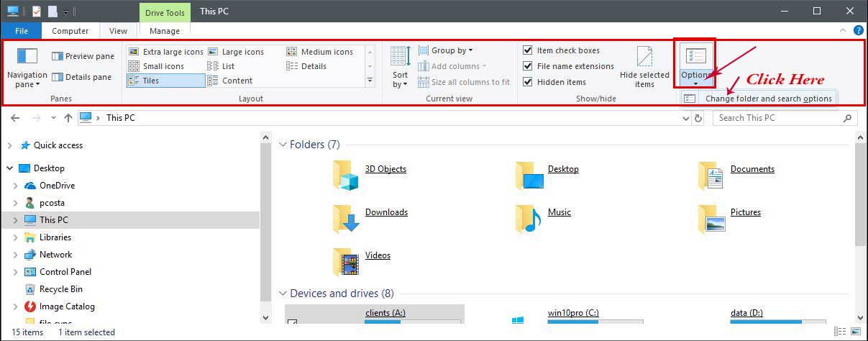Open the Videos folder icon

(346, 262)
